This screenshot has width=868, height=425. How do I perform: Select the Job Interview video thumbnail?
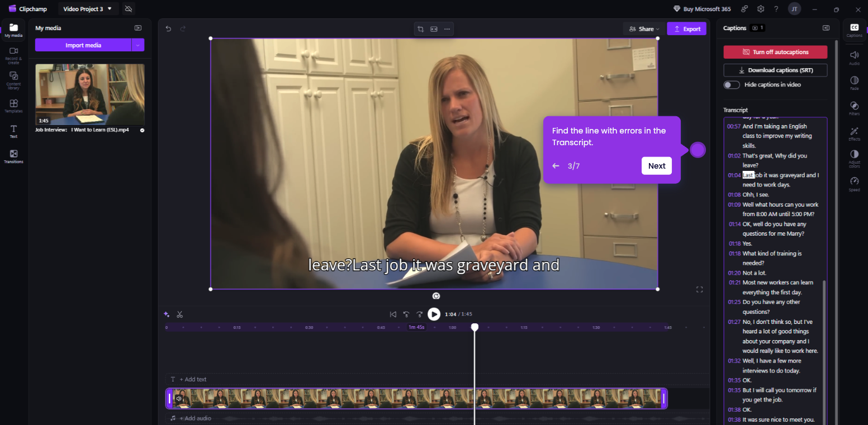[x=90, y=94]
